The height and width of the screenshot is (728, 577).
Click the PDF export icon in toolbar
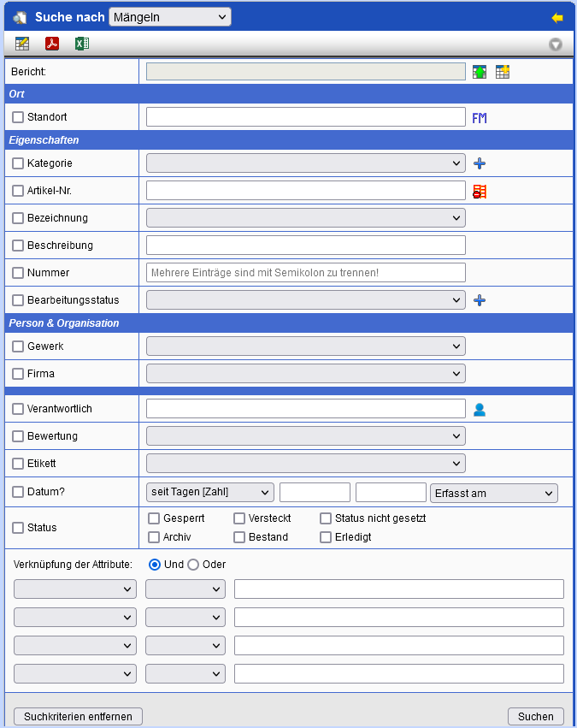click(x=52, y=44)
